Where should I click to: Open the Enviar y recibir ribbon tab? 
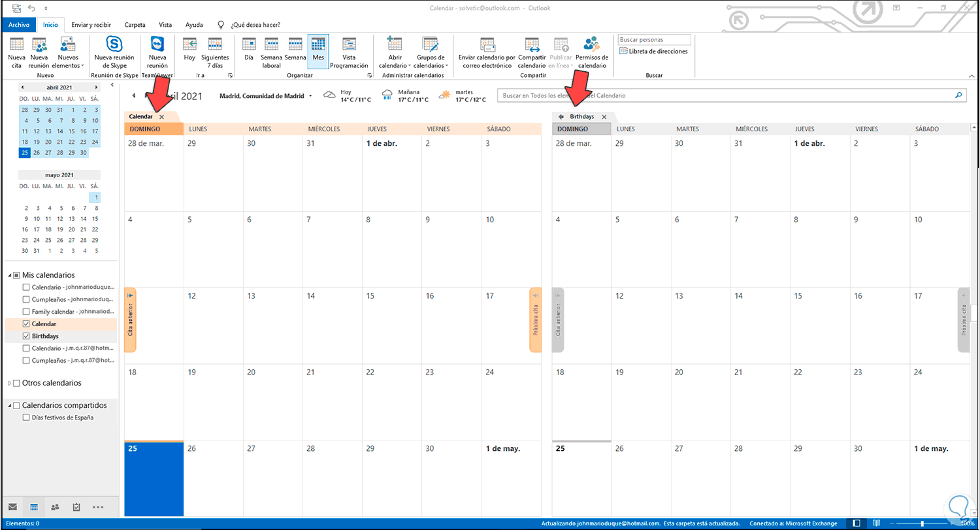[91, 25]
